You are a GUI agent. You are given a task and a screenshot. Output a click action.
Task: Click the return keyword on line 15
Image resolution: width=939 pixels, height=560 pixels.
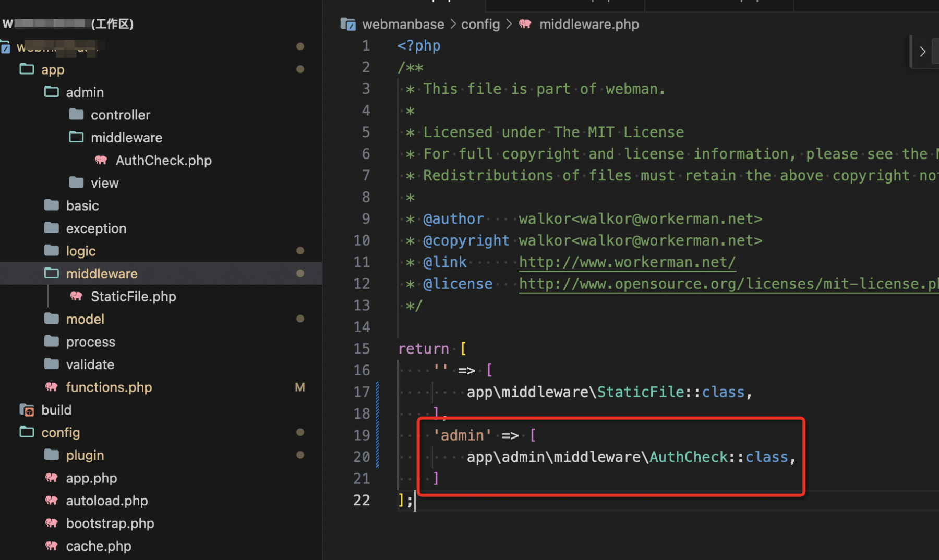point(424,349)
